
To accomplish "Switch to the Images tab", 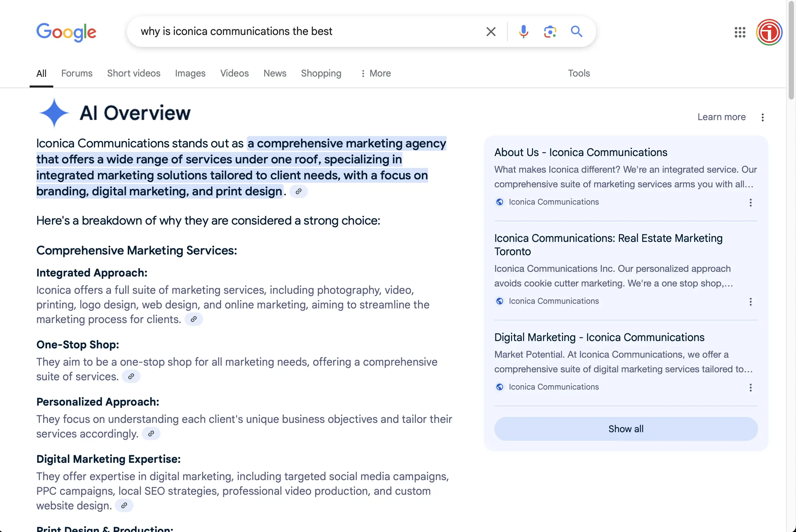I will [190, 73].
